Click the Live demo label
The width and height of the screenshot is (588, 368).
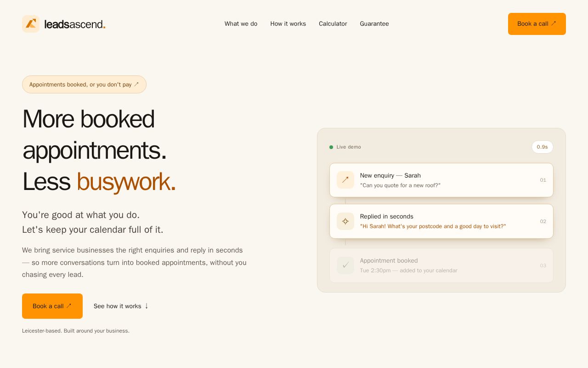349,147
